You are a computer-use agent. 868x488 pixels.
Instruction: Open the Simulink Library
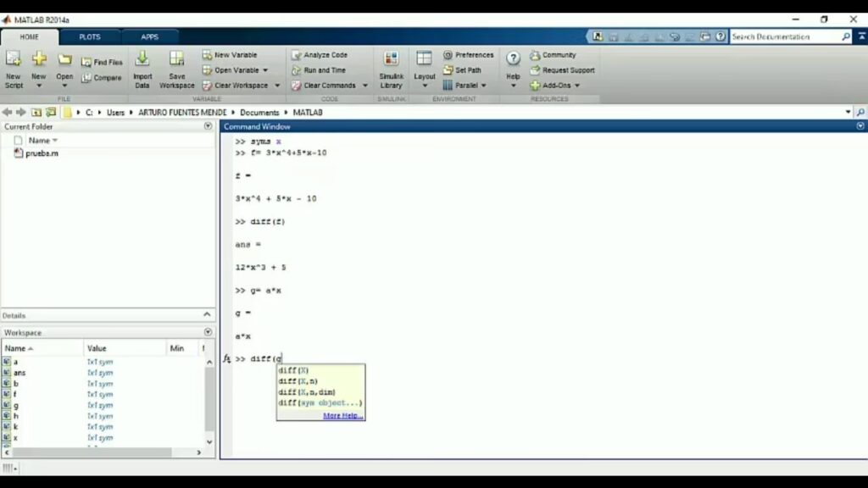pyautogui.click(x=391, y=61)
